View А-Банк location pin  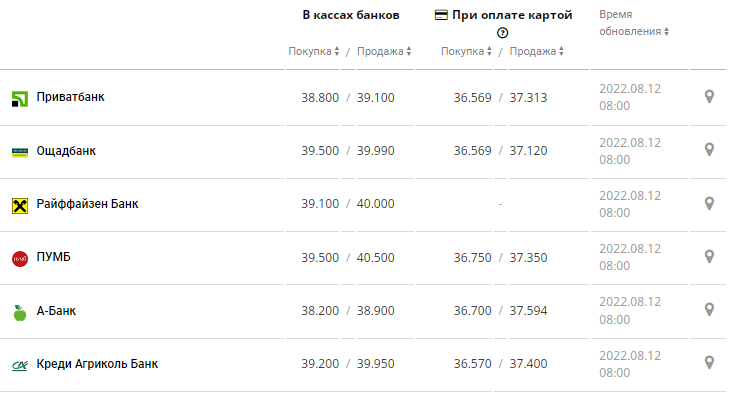709,310
